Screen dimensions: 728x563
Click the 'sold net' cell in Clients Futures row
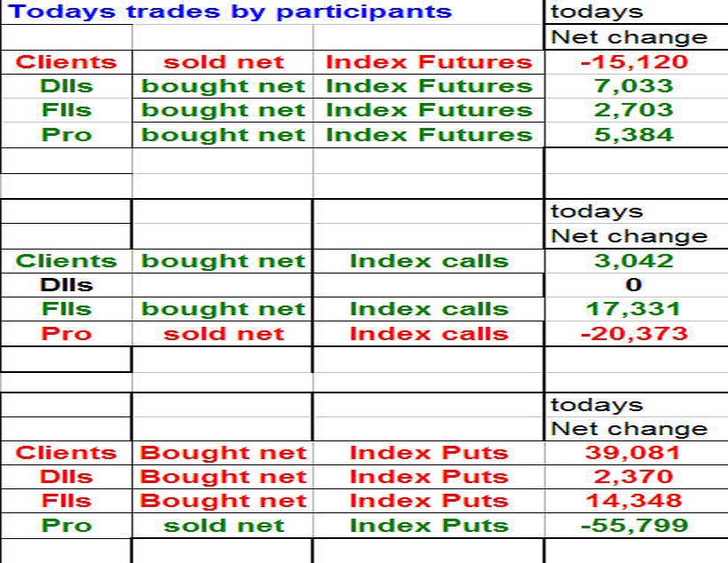223,62
